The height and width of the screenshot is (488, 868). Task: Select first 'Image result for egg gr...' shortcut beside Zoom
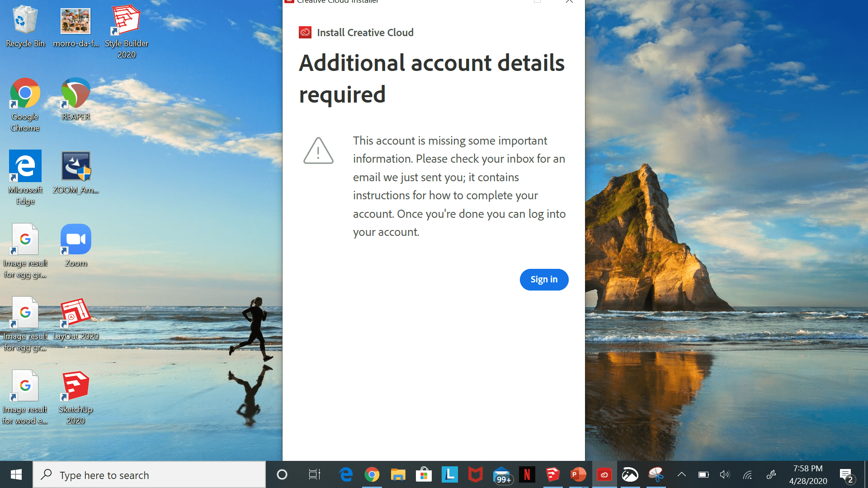(x=25, y=251)
